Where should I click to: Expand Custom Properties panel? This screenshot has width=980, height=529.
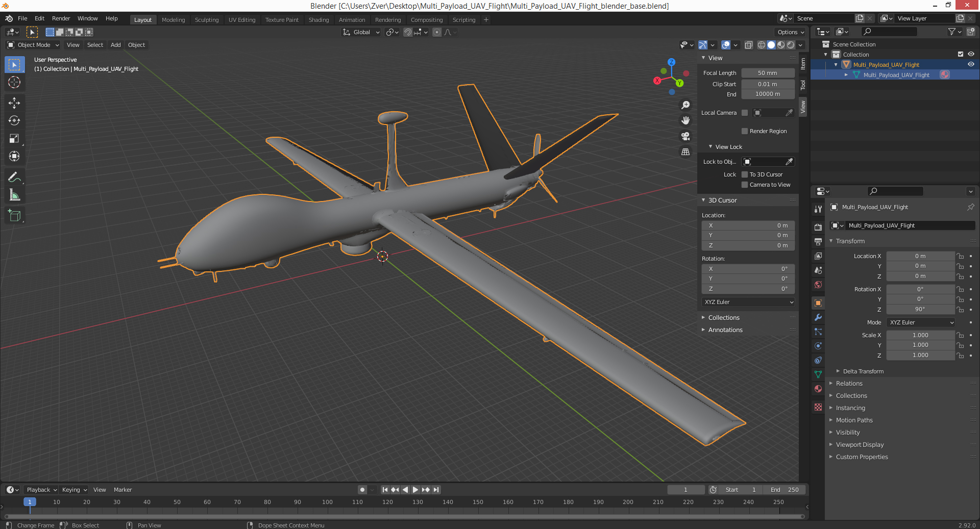[862, 457]
